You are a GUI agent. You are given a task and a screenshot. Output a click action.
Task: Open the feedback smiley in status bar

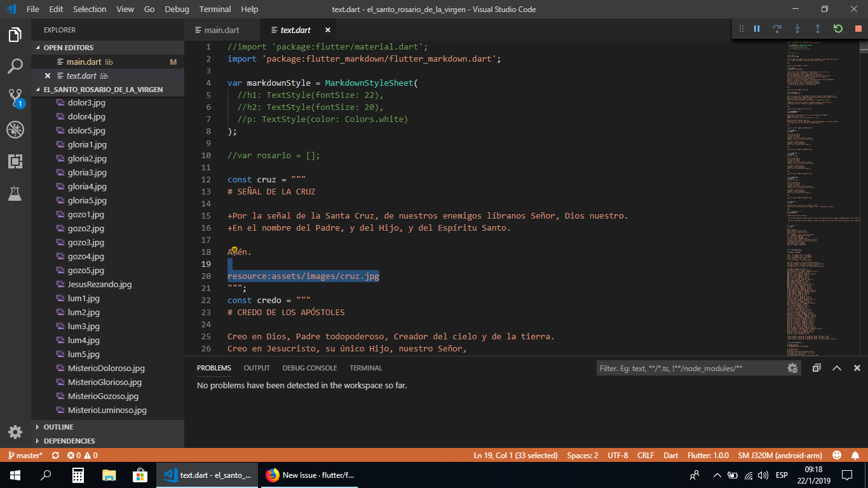pyautogui.click(x=837, y=456)
